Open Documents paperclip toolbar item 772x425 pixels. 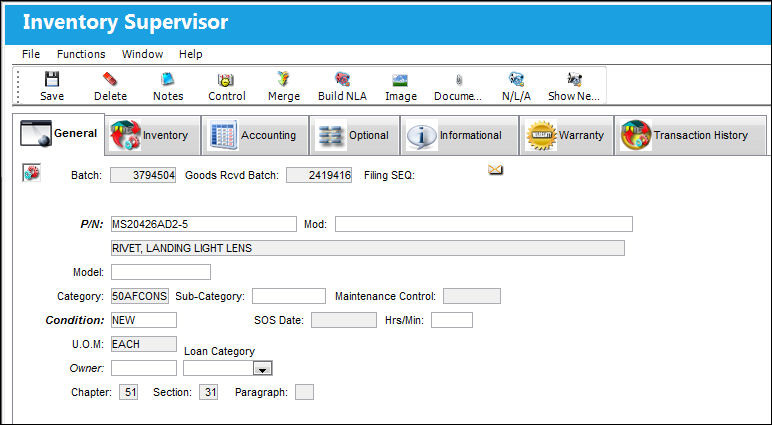coord(458,86)
